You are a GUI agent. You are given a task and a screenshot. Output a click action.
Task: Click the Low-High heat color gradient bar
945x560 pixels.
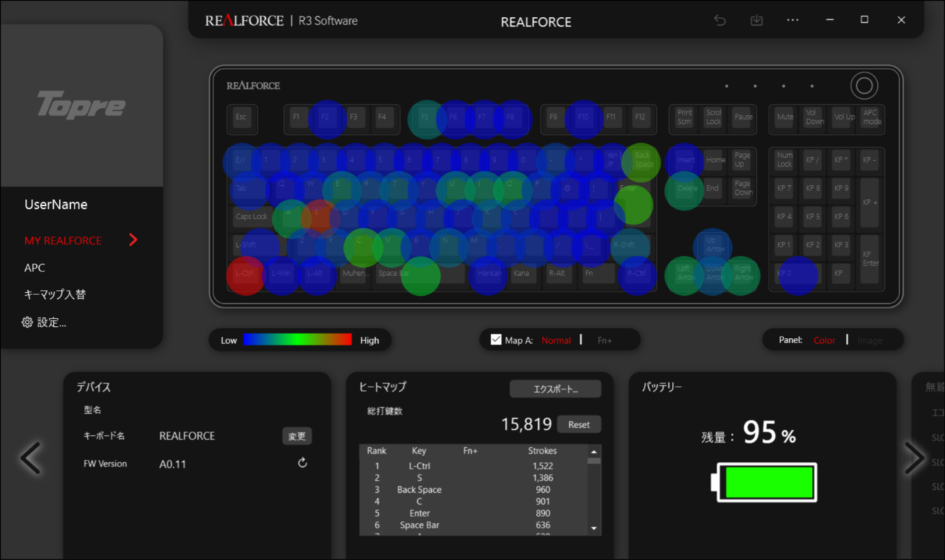[x=298, y=339]
